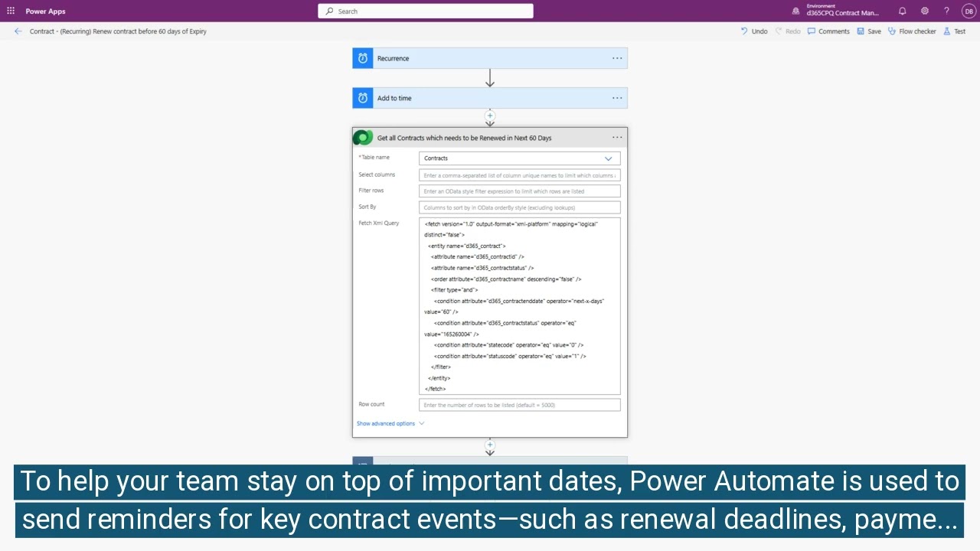Click the Fetch Xml Query label

[379, 223]
